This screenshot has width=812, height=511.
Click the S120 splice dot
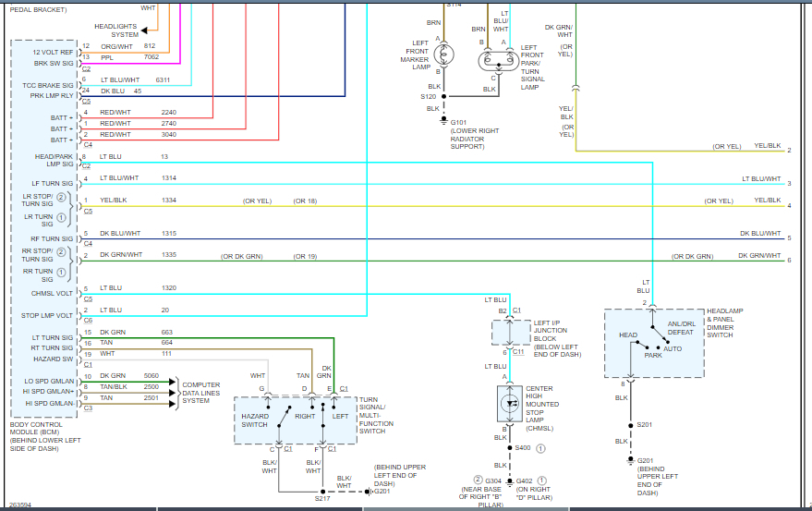point(444,96)
